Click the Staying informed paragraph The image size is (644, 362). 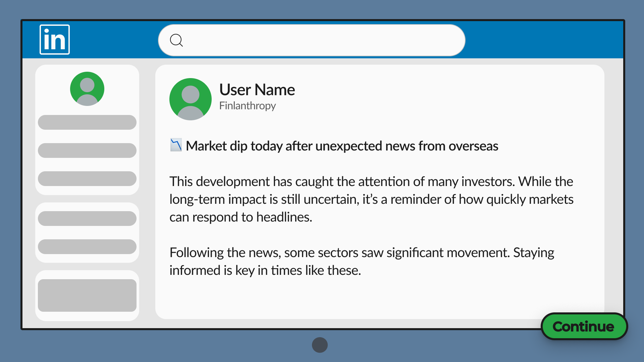tap(362, 261)
